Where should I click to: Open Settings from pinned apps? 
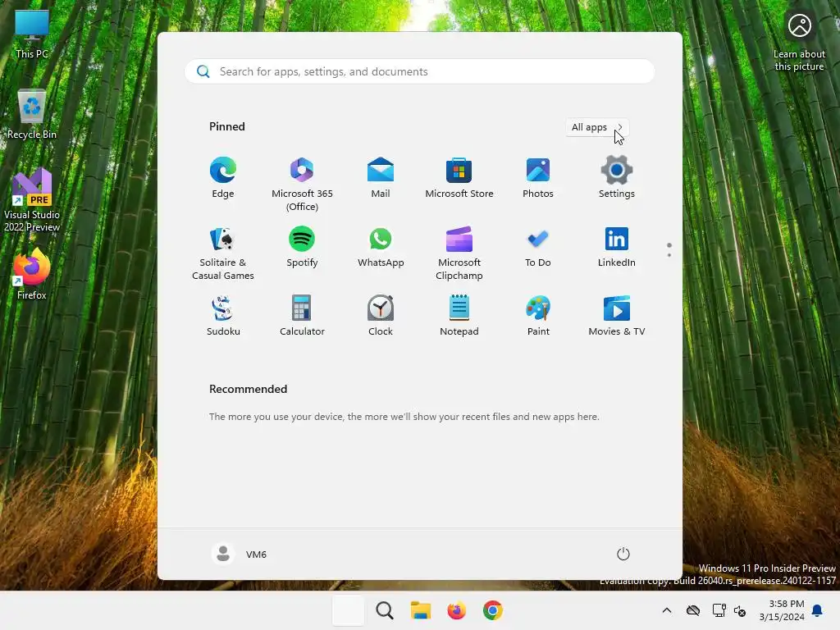pos(617,178)
